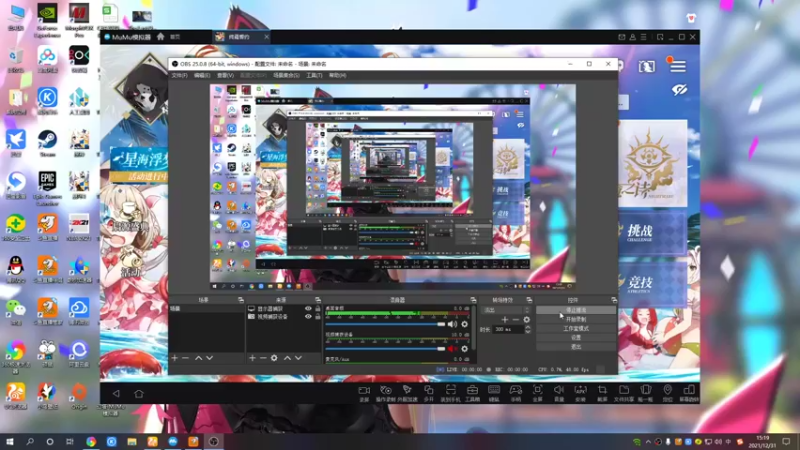800x450 pixels.
Task: Open OBS View menu
Action: (x=225, y=76)
